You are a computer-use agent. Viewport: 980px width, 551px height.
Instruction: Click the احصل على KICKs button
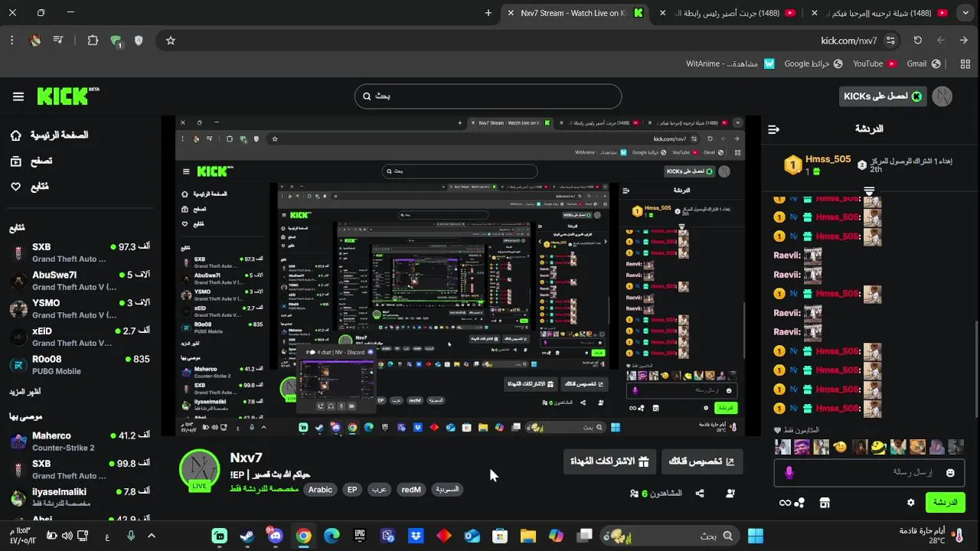pyautogui.click(x=882, y=96)
